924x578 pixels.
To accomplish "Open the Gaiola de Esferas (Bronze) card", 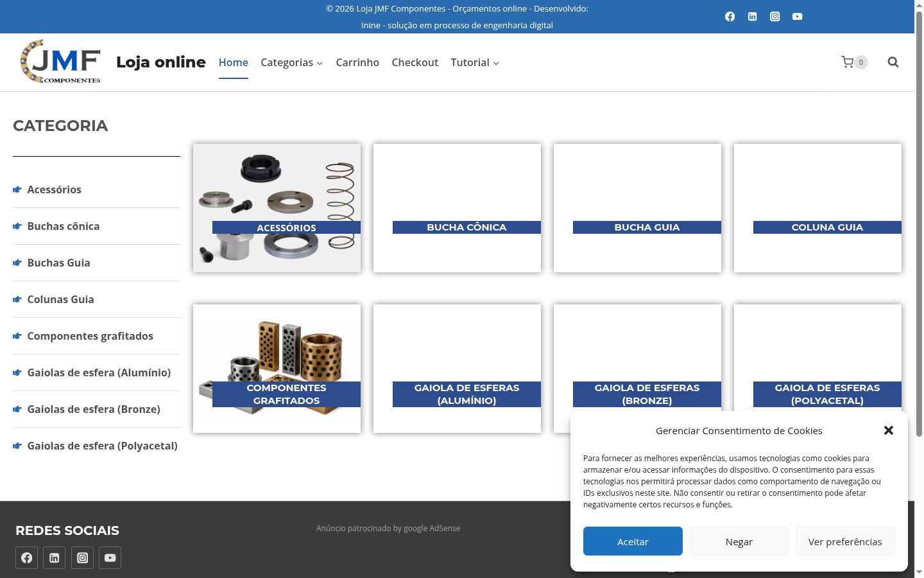I will point(637,357).
